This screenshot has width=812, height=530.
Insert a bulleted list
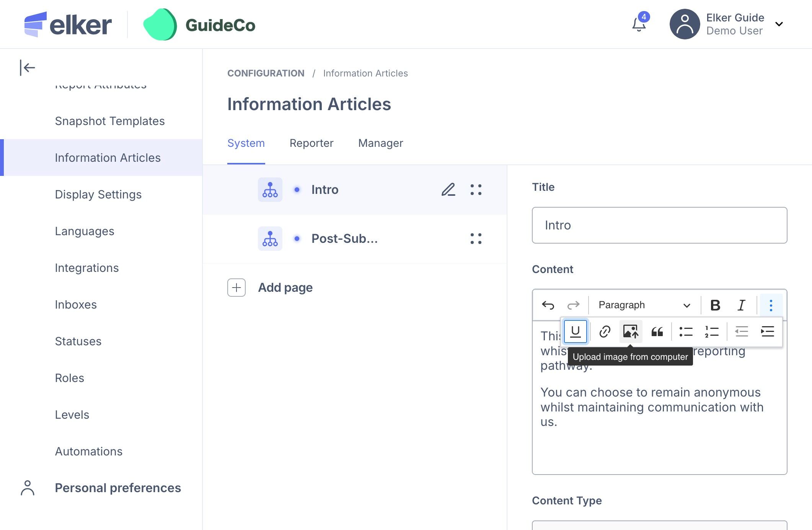(686, 332)
